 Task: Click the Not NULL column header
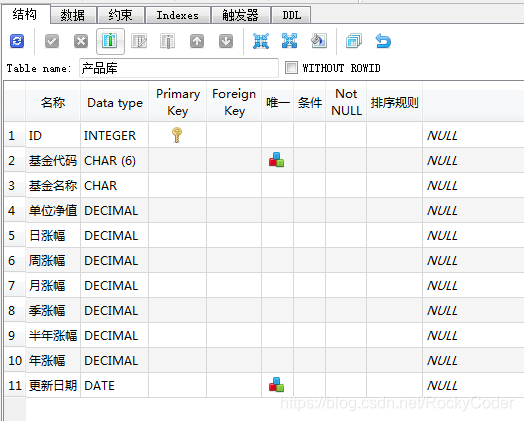346,102
